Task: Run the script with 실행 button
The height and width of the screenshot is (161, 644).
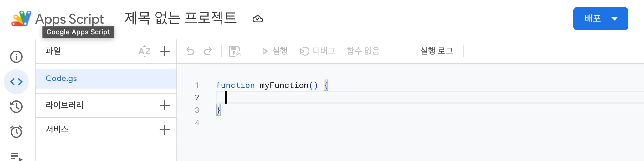Action: (274, 51)
